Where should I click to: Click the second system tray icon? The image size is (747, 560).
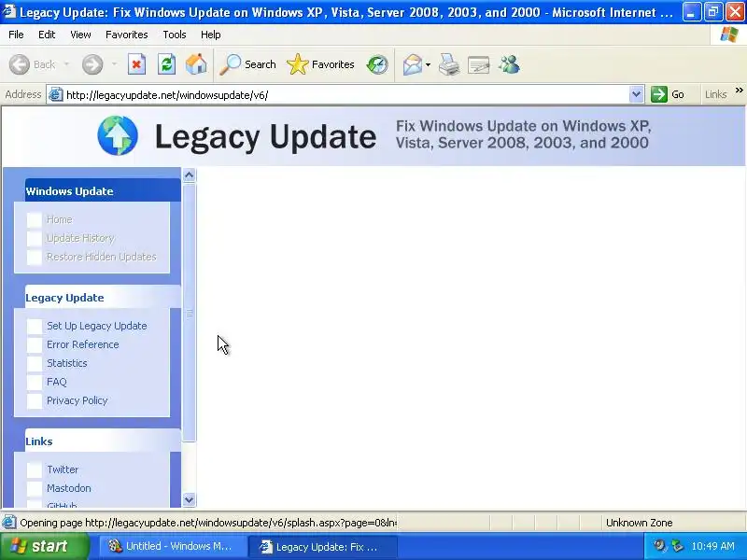pyautogui.click(x=678, y=546)
